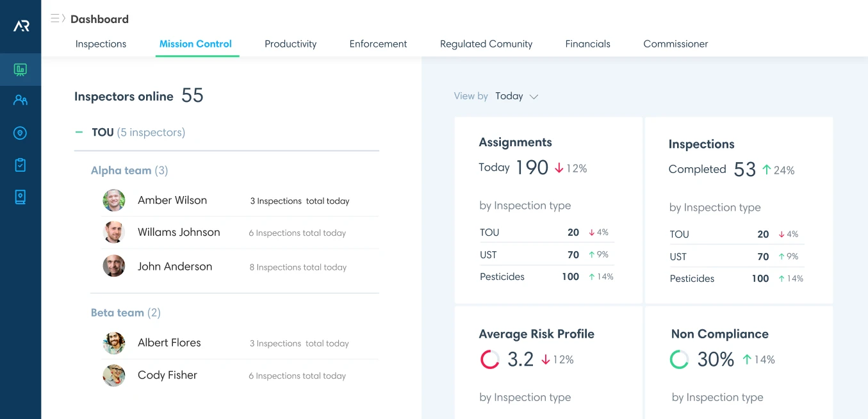Toggle the sidebar menu icon beside Dashboard
The image size is (868, 419).
click(58, 19)
